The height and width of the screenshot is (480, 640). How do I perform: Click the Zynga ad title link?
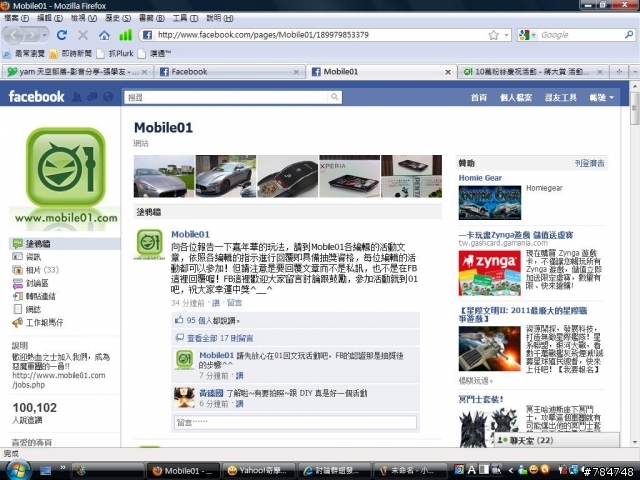pos(516,235)
